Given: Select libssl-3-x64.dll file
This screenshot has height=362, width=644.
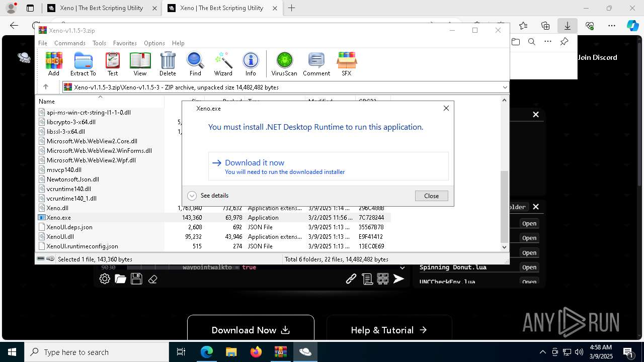Looking at the screenshot, I should 66,132.
